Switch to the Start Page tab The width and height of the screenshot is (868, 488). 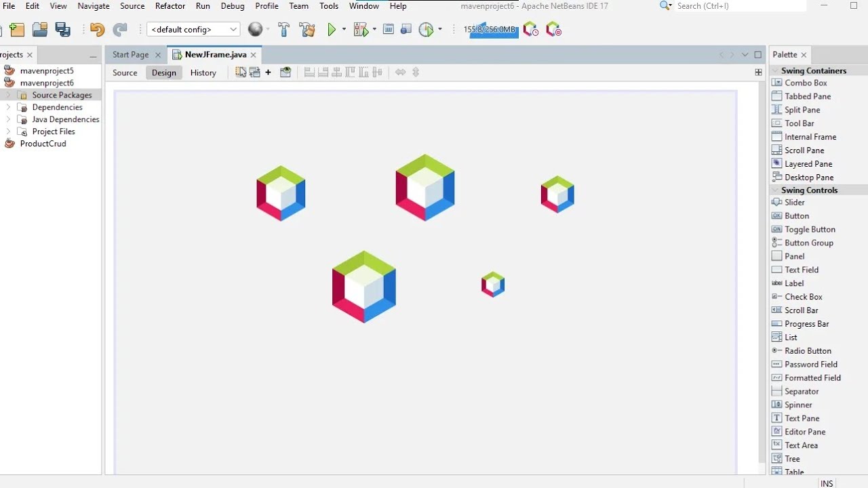click(130, 55)
